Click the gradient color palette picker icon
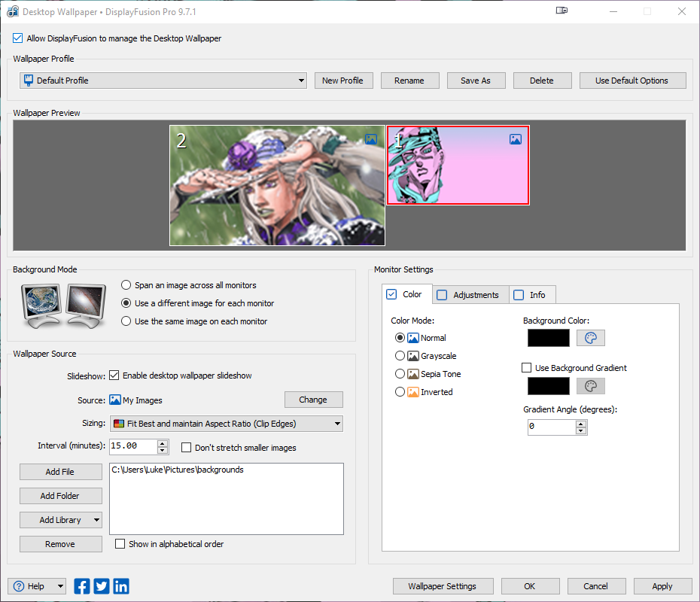The width and height of the screenshot is (700, 602). tap(591, 386)
